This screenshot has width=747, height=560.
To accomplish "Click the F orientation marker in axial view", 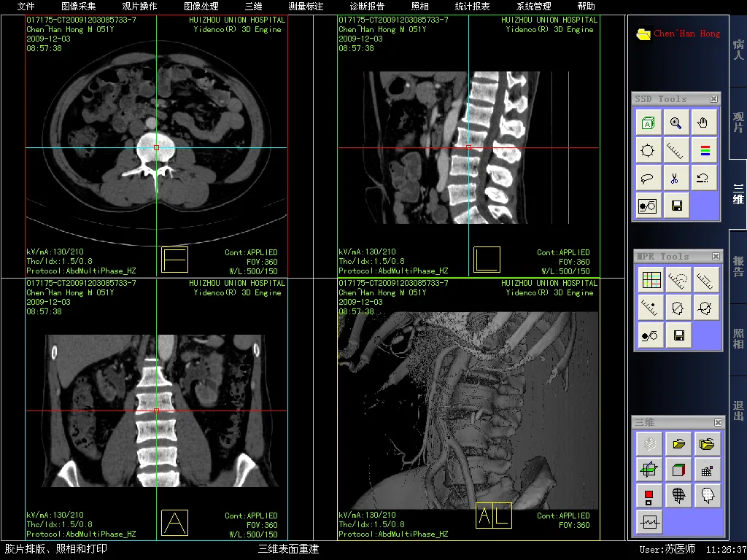I will 175,260.
